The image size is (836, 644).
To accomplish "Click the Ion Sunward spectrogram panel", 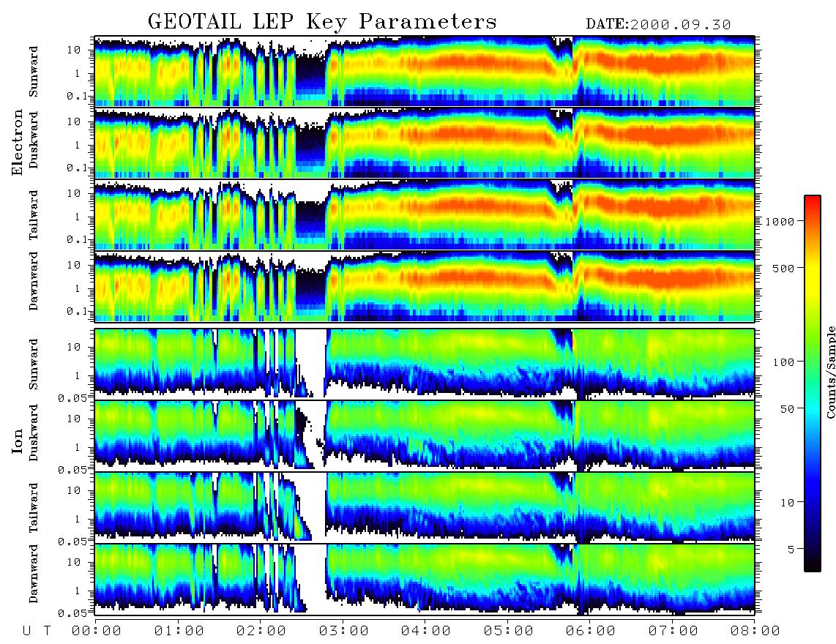I will 425,364.
